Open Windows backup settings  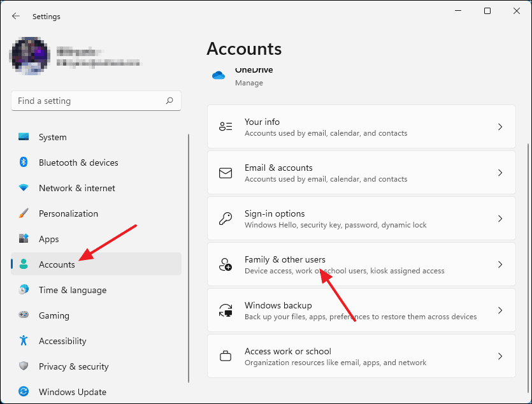(361, 310)
